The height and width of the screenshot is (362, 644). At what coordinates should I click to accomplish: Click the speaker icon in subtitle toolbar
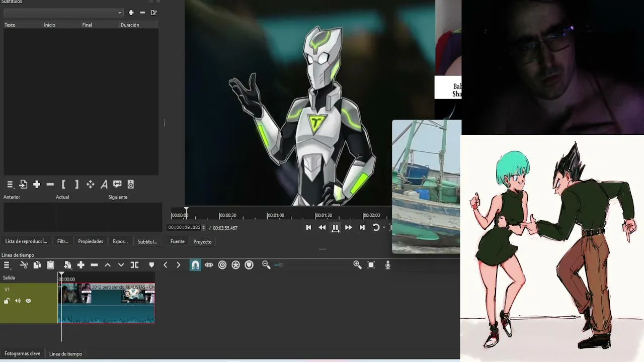[x=131, y=185]
